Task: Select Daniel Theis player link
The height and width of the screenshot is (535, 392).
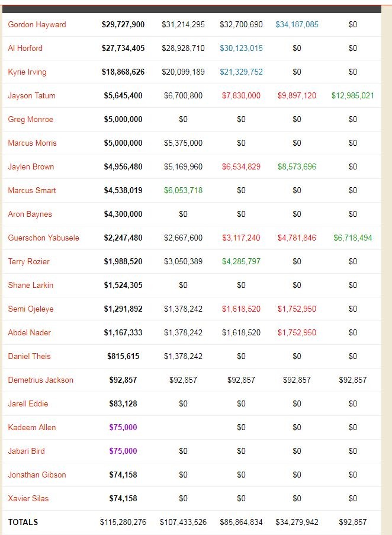Action: pyautogui.click(x=29, y=356)
